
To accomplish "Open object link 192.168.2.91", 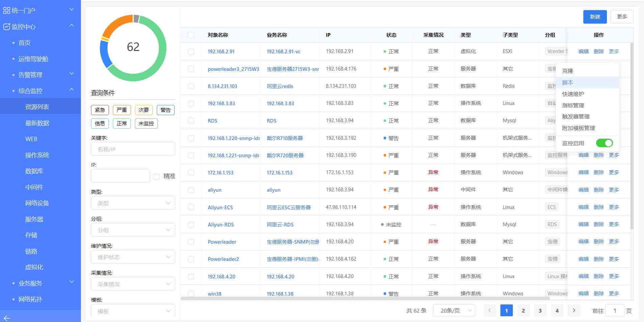I will [x=221, y=52].
